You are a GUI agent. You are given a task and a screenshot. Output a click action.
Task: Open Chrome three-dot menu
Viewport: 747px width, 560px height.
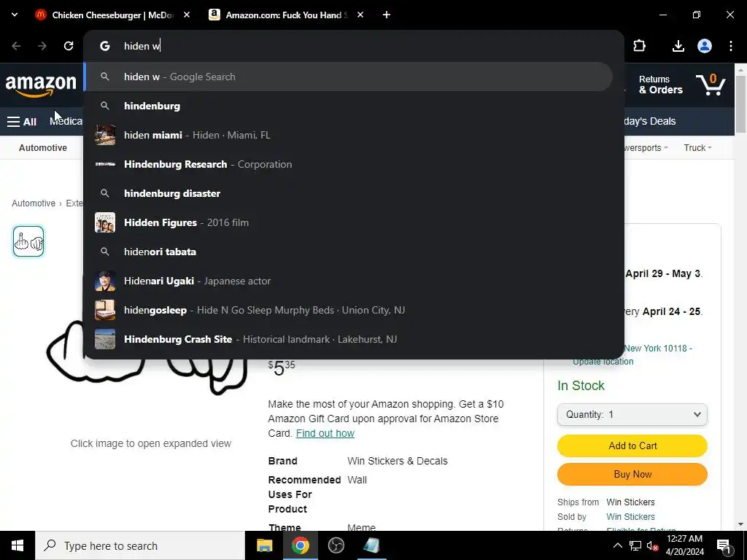point(731,46)
